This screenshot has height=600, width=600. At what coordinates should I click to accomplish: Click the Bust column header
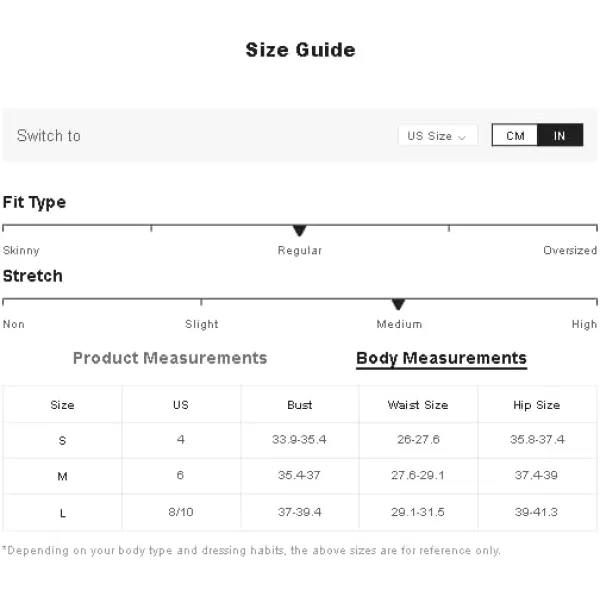pyautogui.click(x=300, y=405)
